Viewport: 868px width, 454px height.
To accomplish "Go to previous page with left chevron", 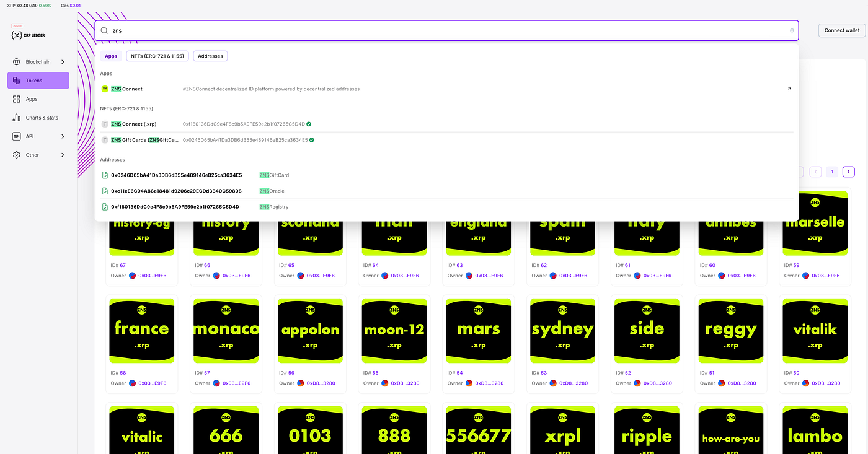I will (815, 172).
